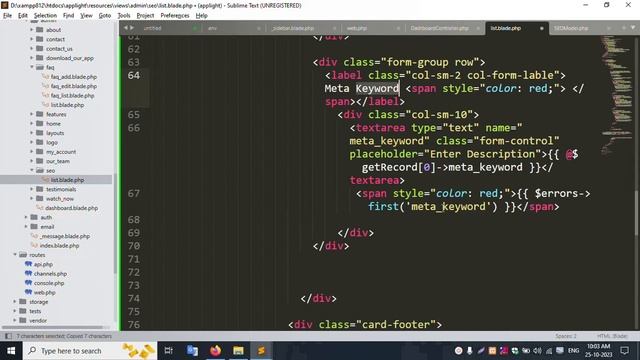Open api.php under routes
This screenshot has width=640, height=360.
[43, 264]
